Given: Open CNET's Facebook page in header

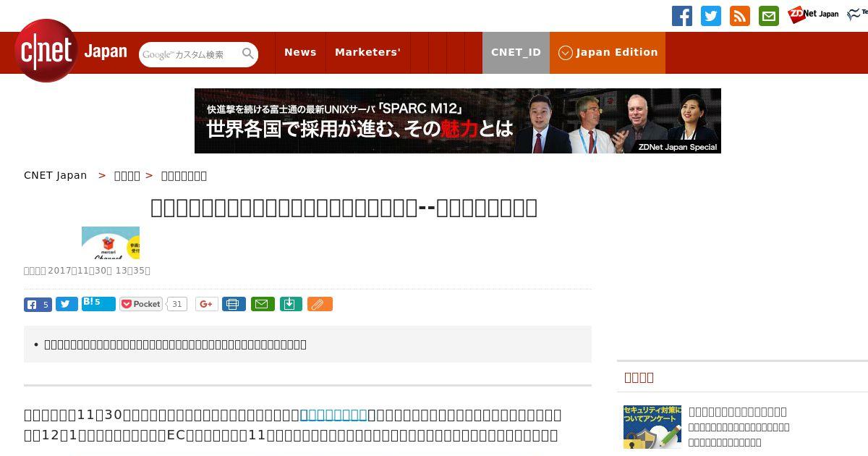Looking at the screenshot, I should click(682, 16).
